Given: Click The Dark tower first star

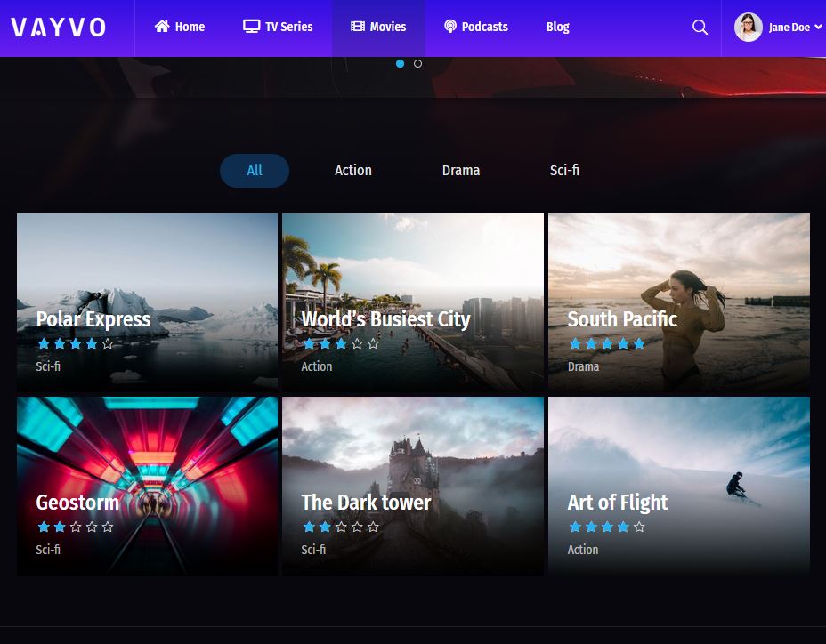Looking at the screenshot, I should (x=309, y=527).
